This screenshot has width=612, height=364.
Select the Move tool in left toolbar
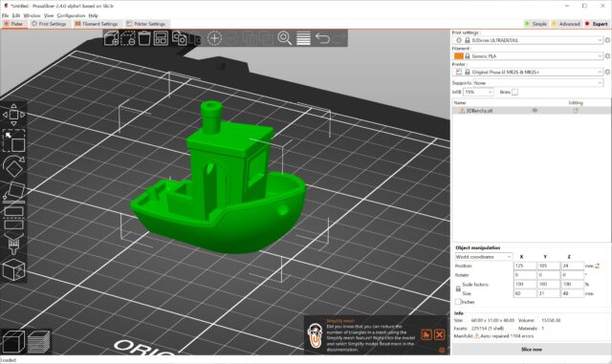tap(13, 115)
